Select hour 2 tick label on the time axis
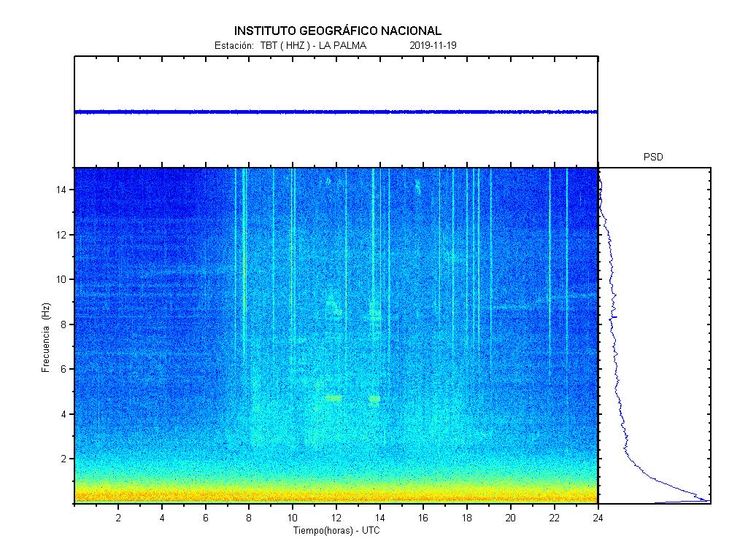The height and width of the screenshot is (560, 748). pyautogui.click(x=118, y=518)
